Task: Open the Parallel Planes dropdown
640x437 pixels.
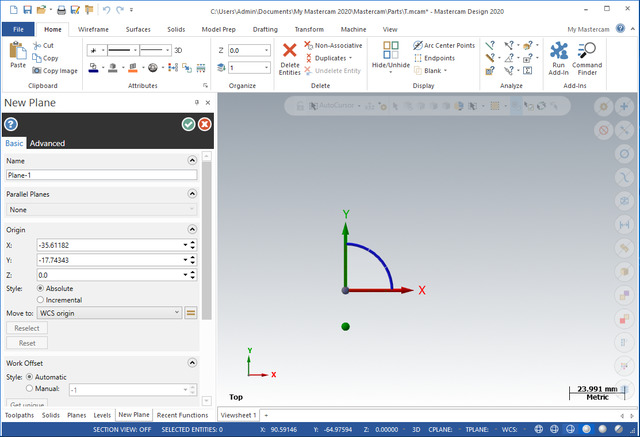Action: [100, 210]
